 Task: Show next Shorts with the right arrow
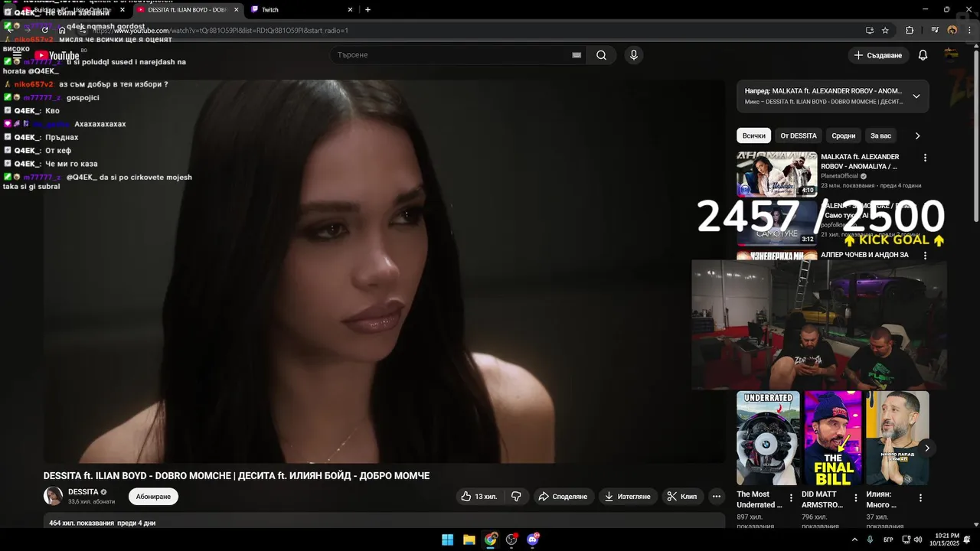point(926,448)
